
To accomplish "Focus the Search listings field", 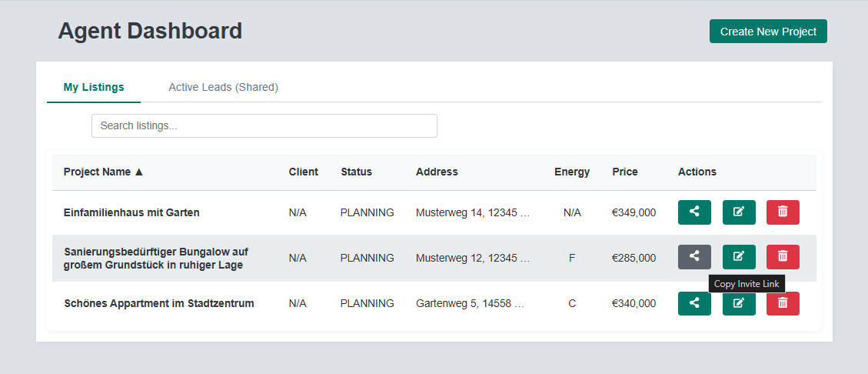I will click(x=264, y=125).
